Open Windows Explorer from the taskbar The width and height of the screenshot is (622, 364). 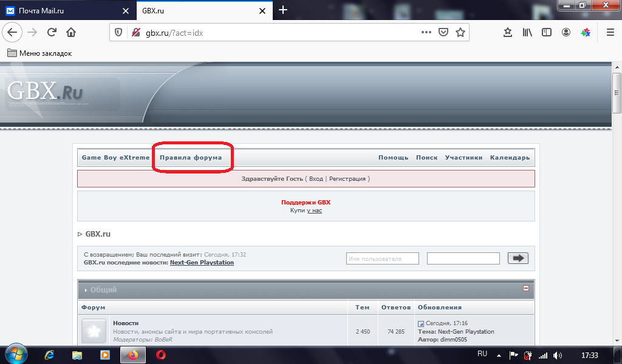77,355
